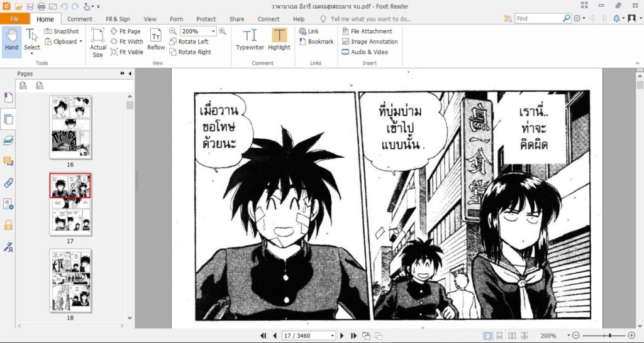The image size is (644, 343).
Task: Toggle the Highlight tool
Action: (x=279, y=40)
